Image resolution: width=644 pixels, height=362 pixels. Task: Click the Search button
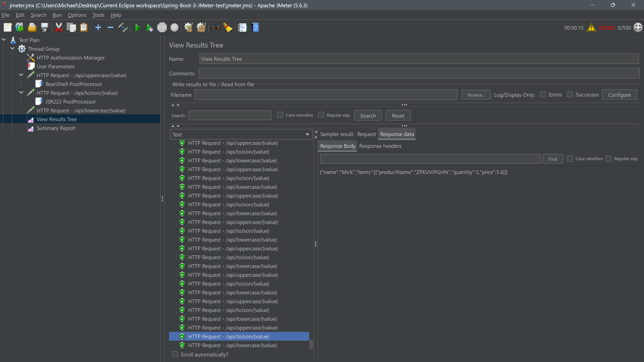tap(368, 116)
